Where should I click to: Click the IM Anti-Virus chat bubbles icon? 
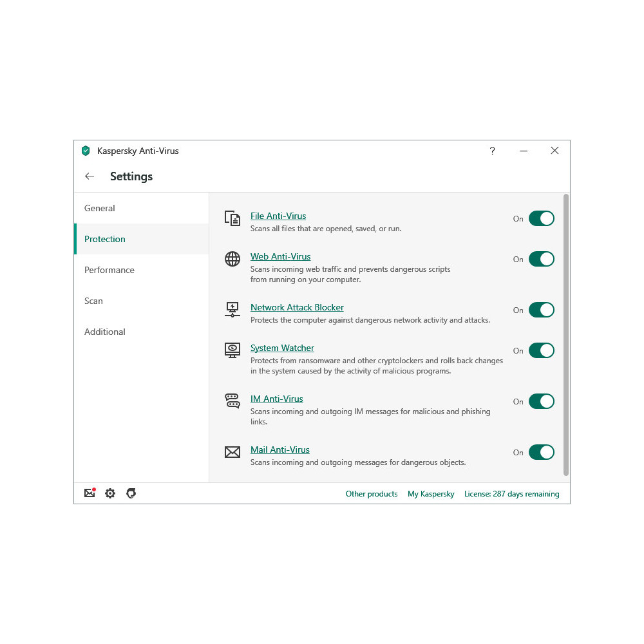[232, 401]
